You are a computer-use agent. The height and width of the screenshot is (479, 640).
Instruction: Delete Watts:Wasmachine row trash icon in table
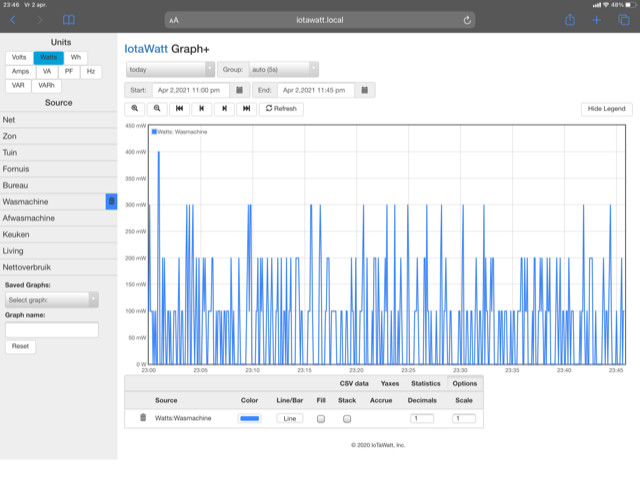point(143,417)
